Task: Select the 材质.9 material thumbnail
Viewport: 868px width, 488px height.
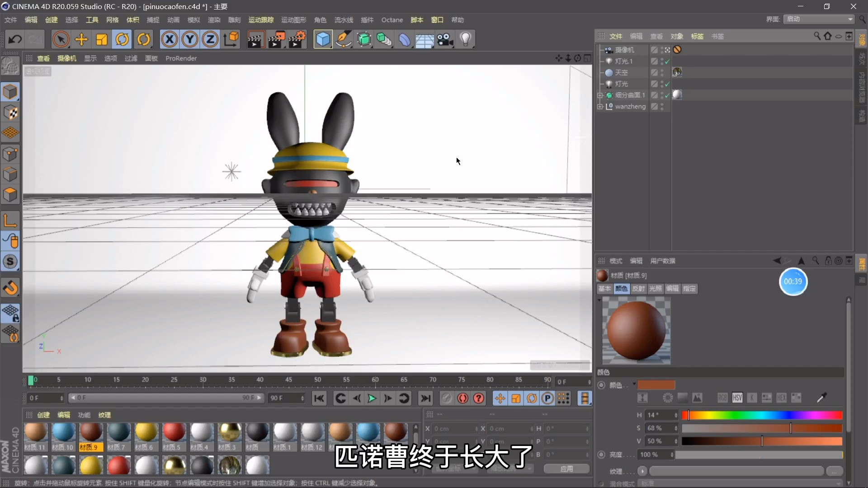Action: click(x=90, y=437)
